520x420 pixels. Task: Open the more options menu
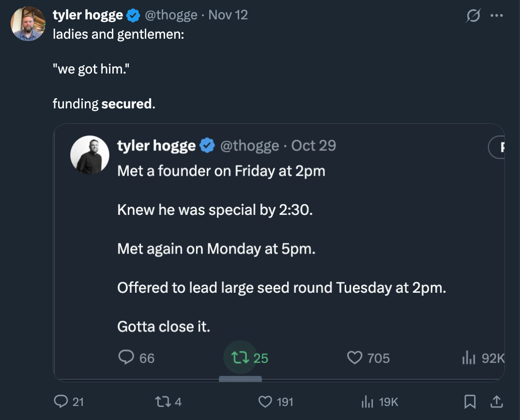click(497, 15)
